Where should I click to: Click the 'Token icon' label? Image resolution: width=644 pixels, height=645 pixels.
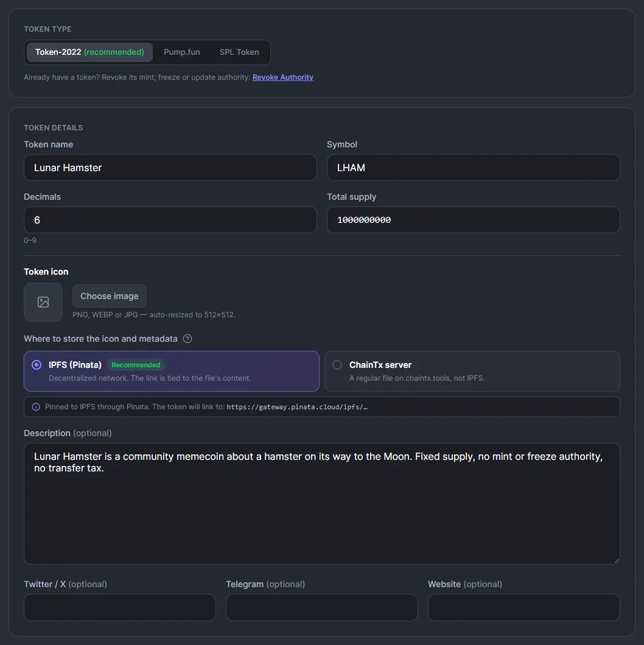click(x=46, y=272)
